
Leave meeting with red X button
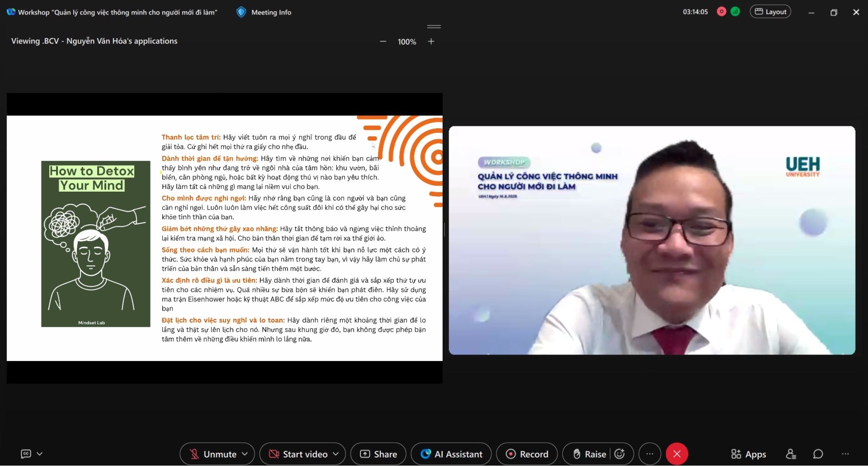677,454
